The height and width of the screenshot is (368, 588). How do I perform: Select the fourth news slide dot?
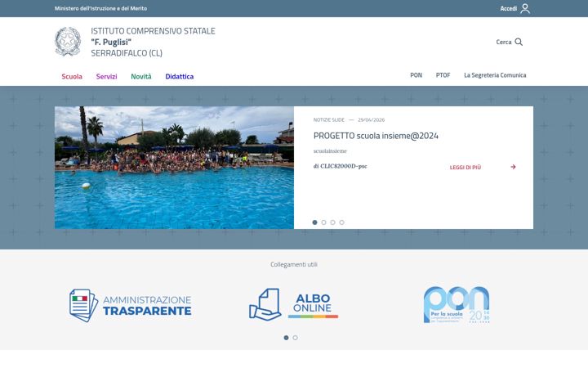pos(341,222)
